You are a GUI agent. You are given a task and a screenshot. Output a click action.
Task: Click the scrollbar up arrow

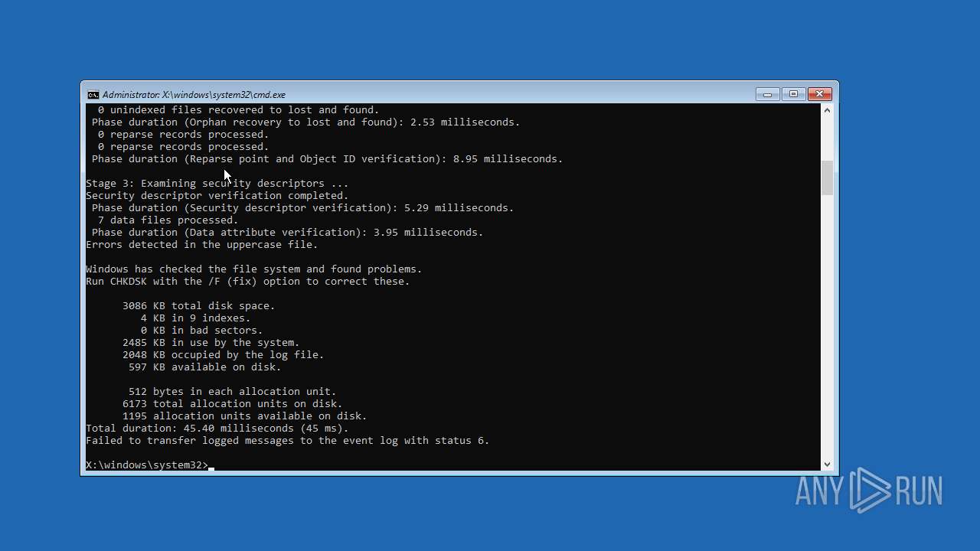(x=827, y=110)
